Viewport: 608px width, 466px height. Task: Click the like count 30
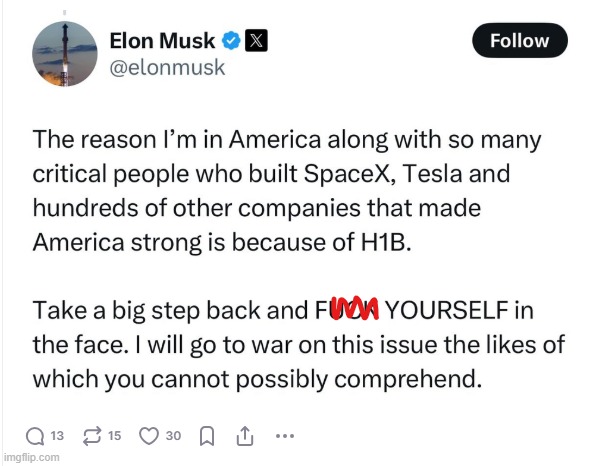(x=174, y=437)
